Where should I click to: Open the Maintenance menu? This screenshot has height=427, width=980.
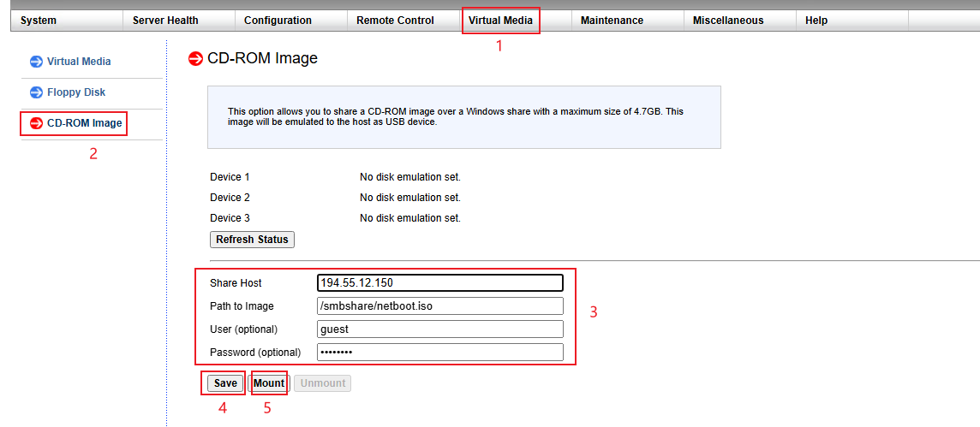click(612, 21)
